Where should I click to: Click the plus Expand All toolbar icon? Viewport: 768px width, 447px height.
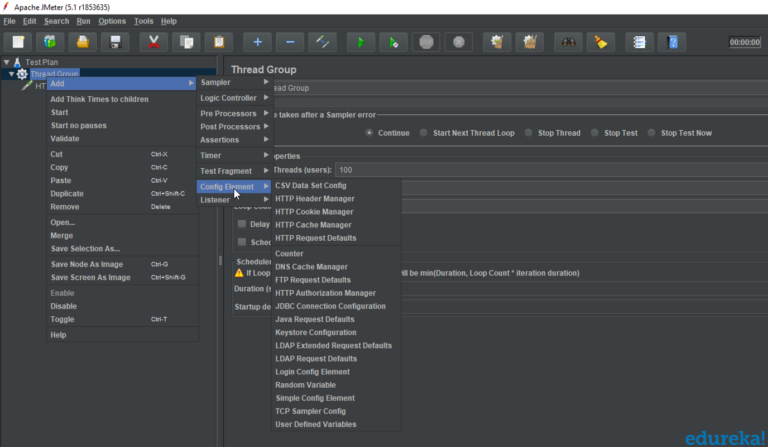257,42
